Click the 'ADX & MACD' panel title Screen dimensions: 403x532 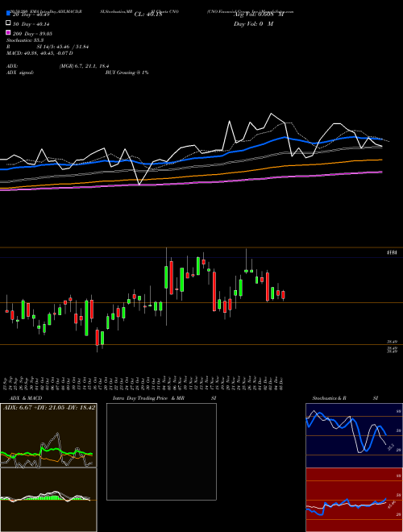[26, 398]
